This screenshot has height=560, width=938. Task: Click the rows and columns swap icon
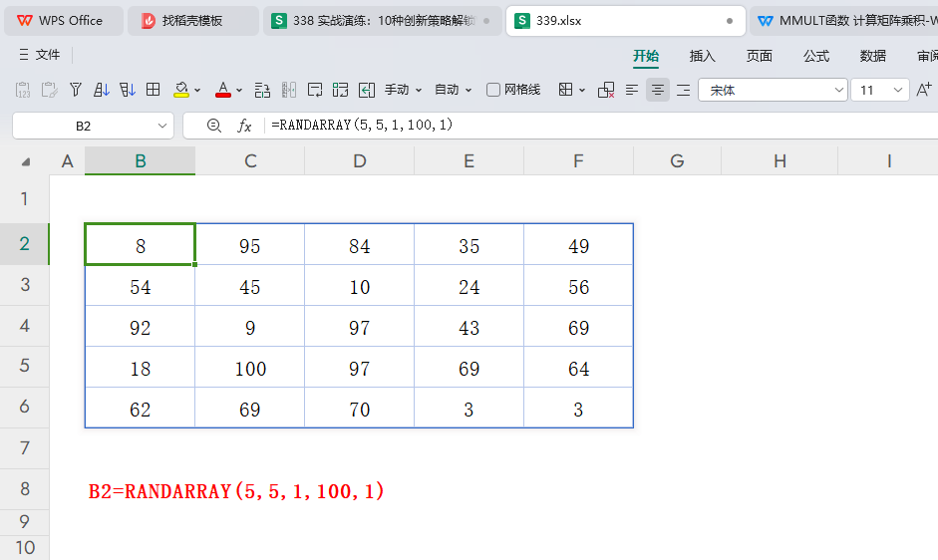point(262,90)
